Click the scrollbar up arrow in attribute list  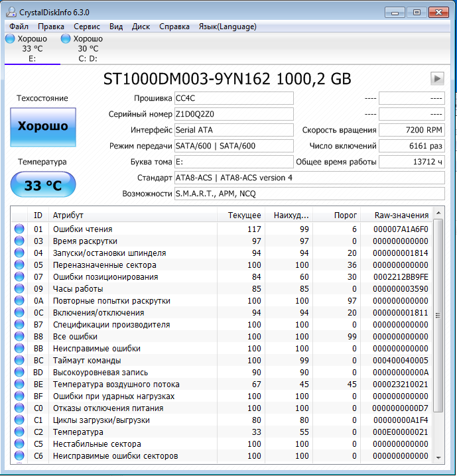438,213
